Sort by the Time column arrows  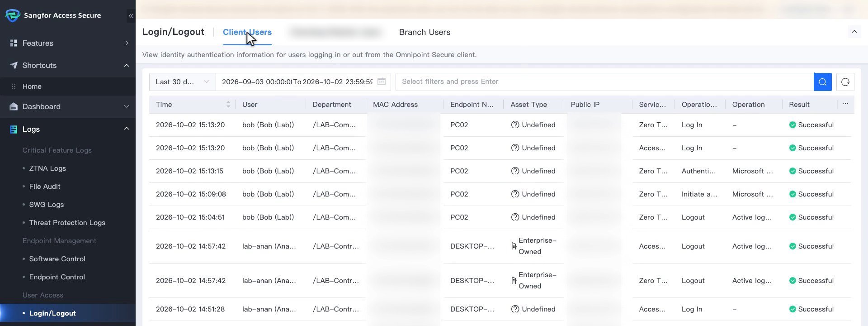228,105
